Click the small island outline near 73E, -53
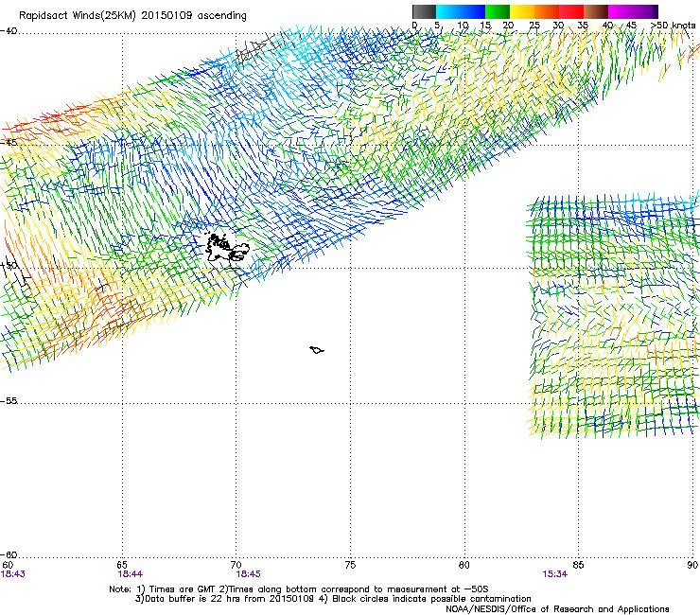This screenshot has height=615, width=700. pyautogui.click(x=317, y=350)
